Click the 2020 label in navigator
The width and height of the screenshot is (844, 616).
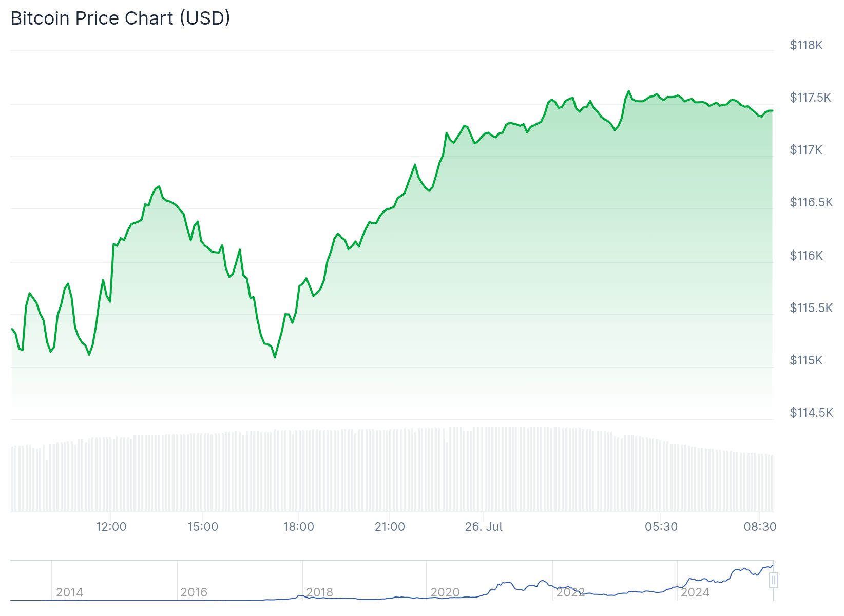tap(445, 592)
